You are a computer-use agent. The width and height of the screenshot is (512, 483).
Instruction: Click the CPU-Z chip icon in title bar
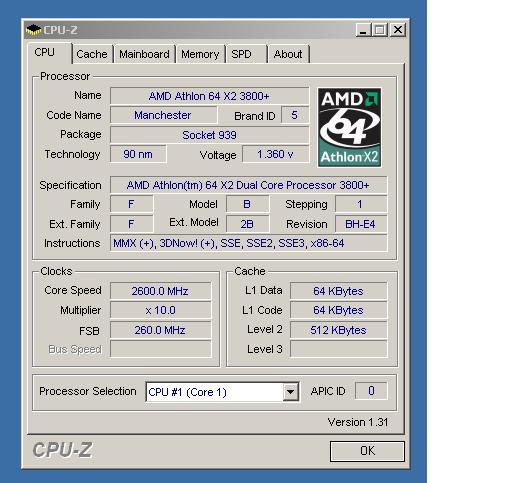click(x=33, y=30)
